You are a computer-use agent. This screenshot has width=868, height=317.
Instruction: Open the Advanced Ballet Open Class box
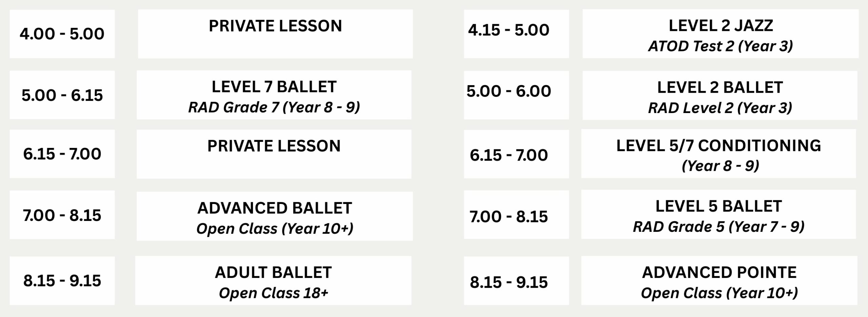(275, 216)
